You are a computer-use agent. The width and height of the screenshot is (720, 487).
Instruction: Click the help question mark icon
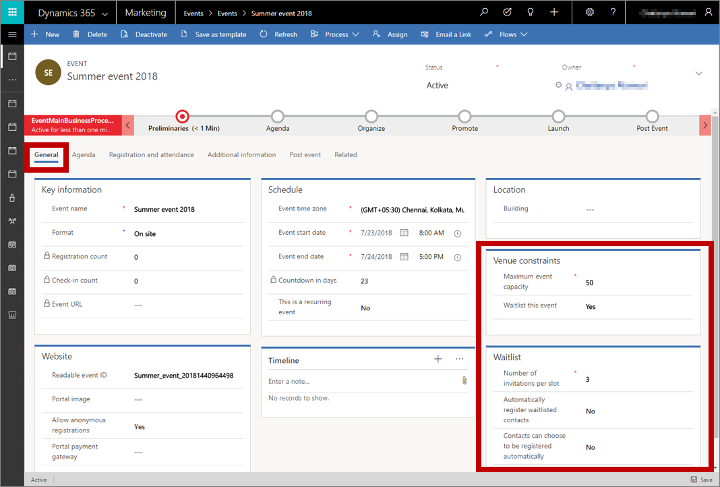pyautogui.click(x=613, y=12)
